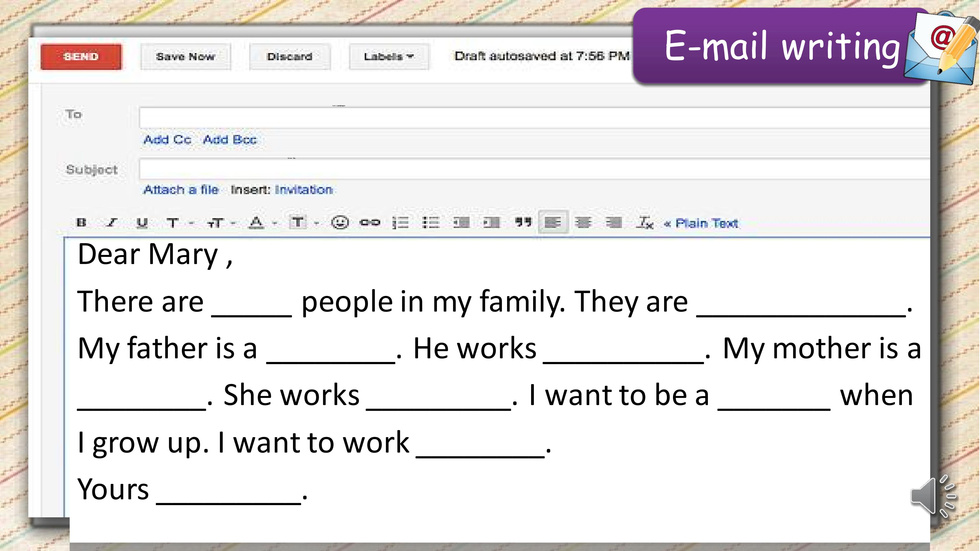Open the font size picker
The image size is (980, 551).
click(x=221, y=223)
